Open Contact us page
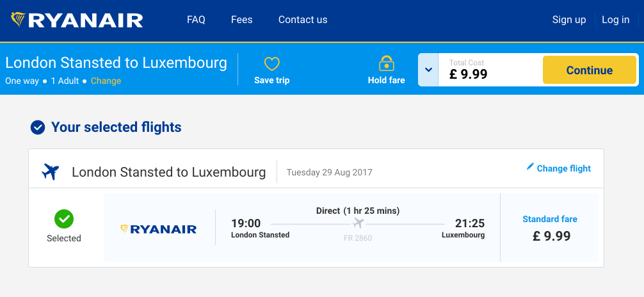The width and height of the screenshot is (644, 297). tap(303, 20)
